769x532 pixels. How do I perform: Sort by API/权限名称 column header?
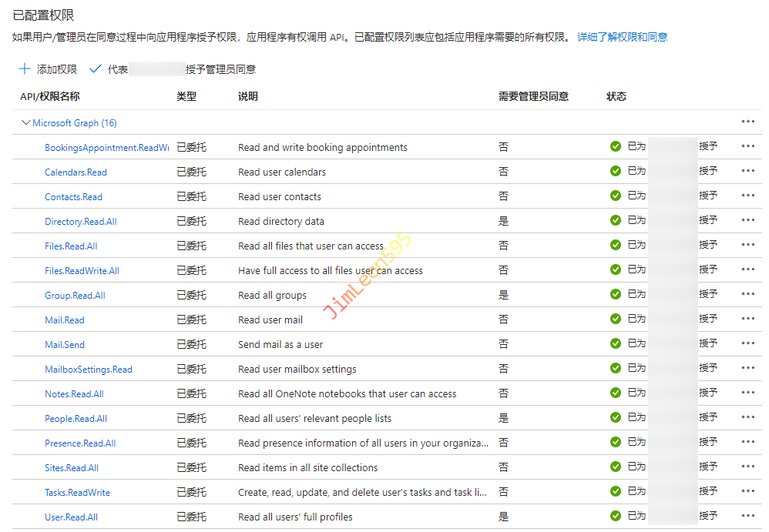(x=49, y=96)
